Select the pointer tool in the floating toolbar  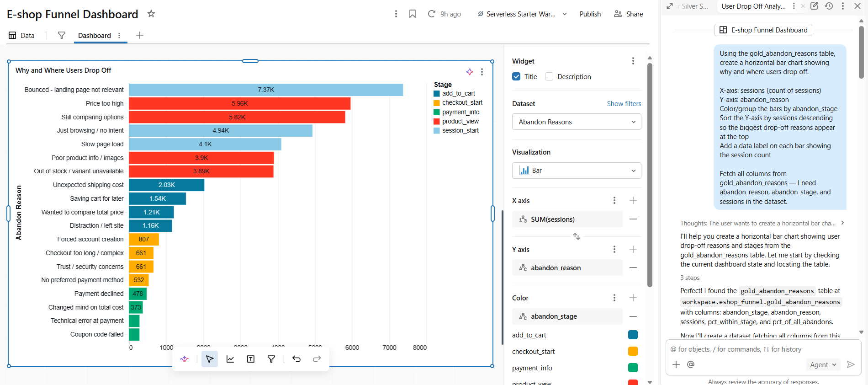[210, 359]
